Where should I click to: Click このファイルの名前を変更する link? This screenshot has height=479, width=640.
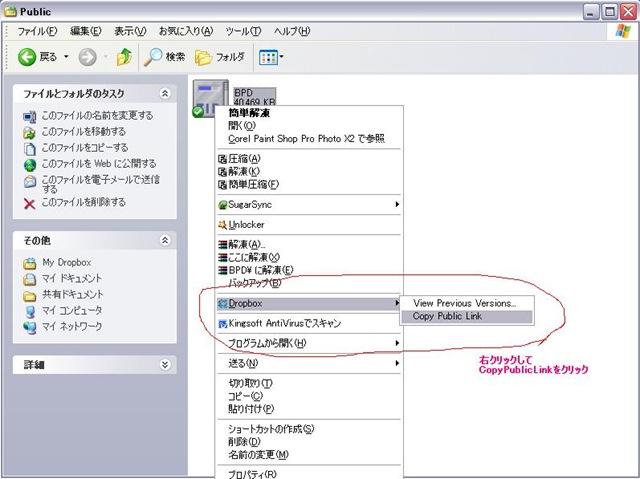(97, 116)
